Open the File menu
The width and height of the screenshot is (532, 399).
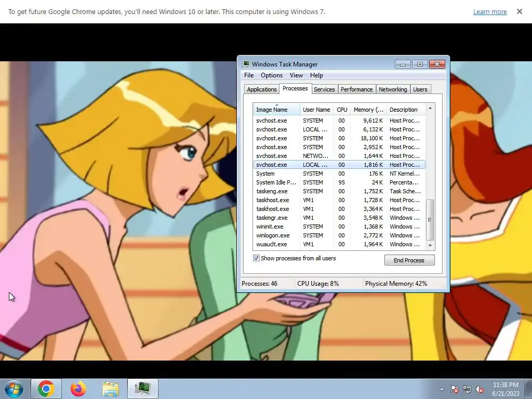pos(249,75)
